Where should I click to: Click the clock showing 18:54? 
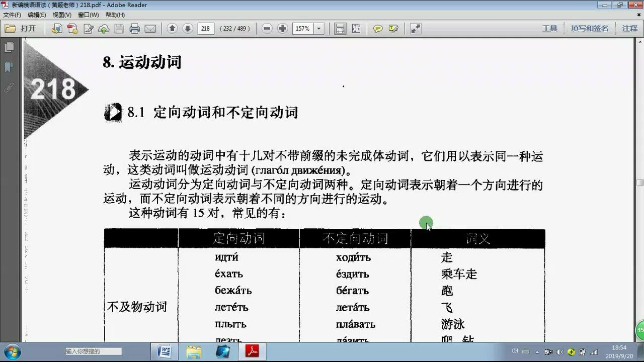point(619,348)
